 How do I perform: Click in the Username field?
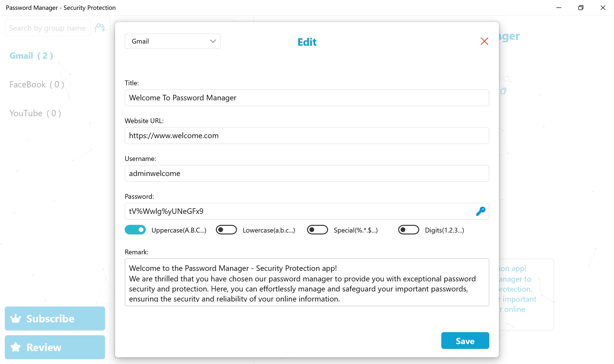tap(307, 173)
